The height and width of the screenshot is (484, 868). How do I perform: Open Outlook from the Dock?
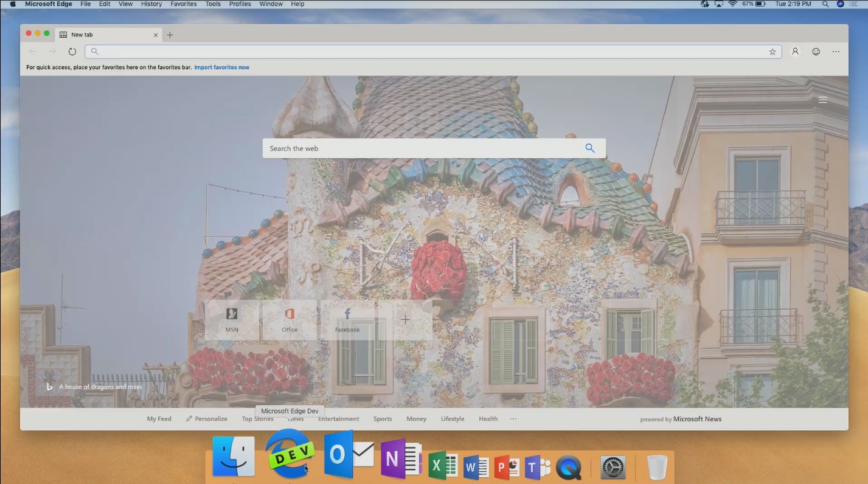click(349, 454)
